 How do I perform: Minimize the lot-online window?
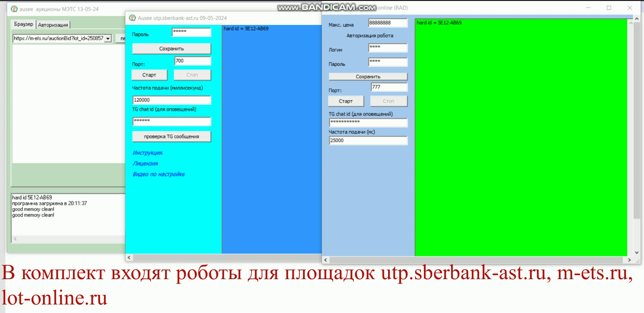pyautogui.click(x=588, y=8)
